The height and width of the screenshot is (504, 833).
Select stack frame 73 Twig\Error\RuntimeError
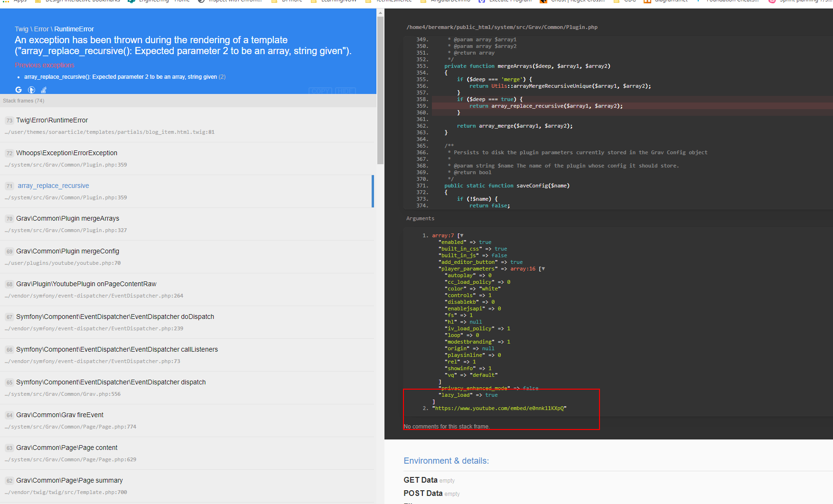[187, 126]
